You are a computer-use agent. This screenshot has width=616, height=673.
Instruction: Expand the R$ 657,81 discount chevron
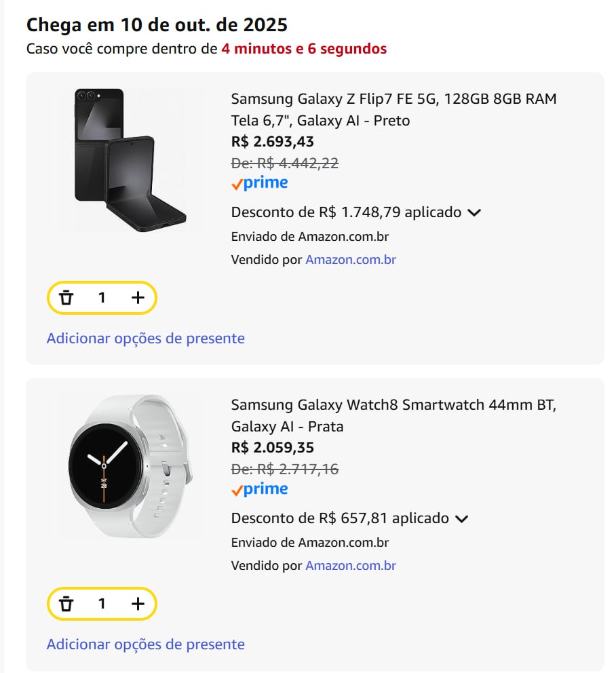pyautogui.click(x=461, y=518)
